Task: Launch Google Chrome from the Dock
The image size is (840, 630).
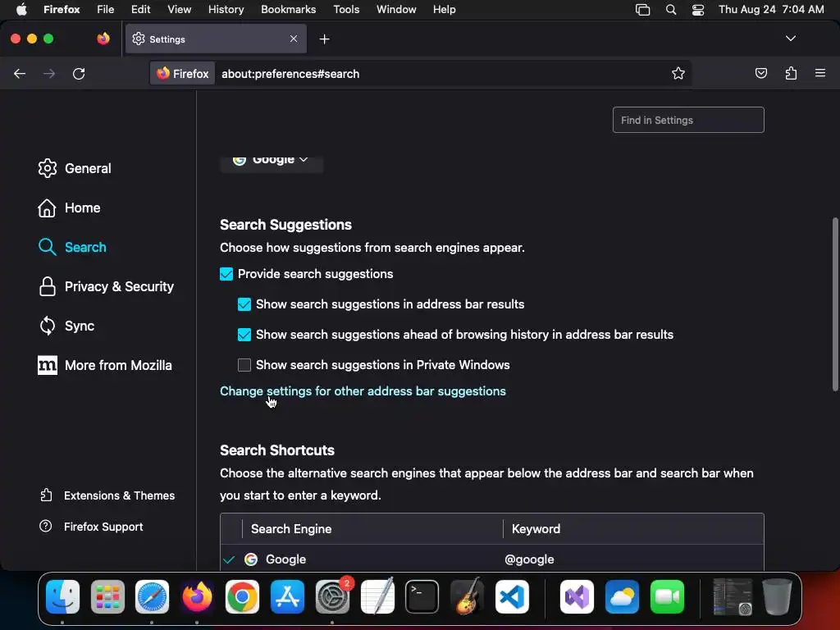Action: click(242, 597)
